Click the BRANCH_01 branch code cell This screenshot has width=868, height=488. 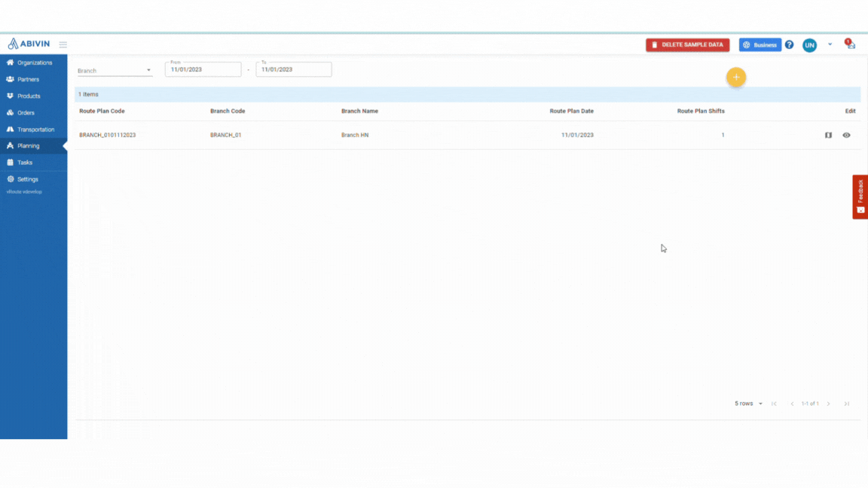click(226, 135)
